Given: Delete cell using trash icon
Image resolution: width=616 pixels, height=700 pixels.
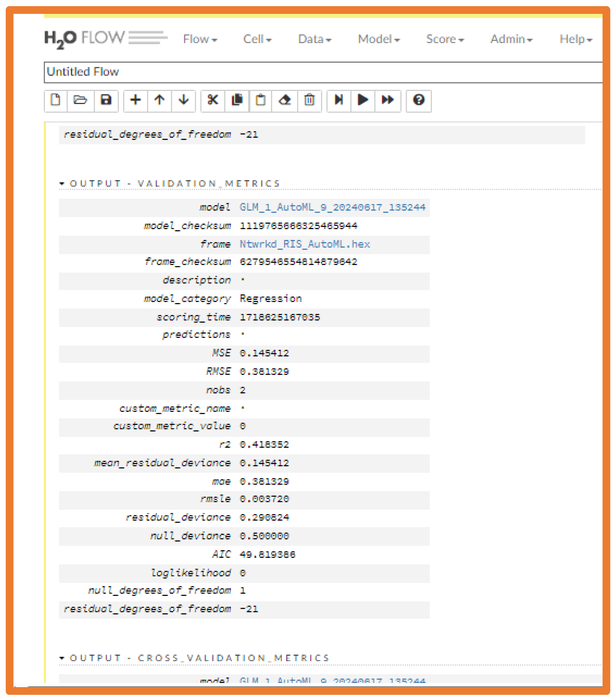Looking at the screenshot, I should tap(309, 100).
